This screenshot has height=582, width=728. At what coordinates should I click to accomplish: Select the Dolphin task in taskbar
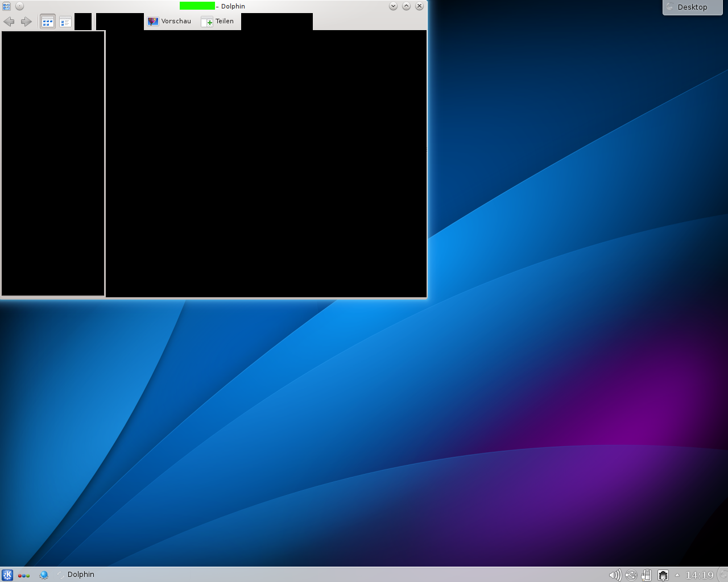76,575
